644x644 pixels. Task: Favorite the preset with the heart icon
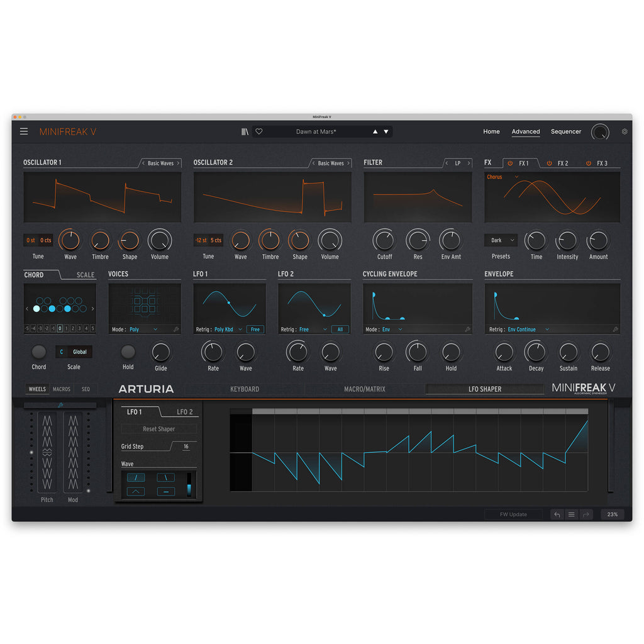pos(259,131)
